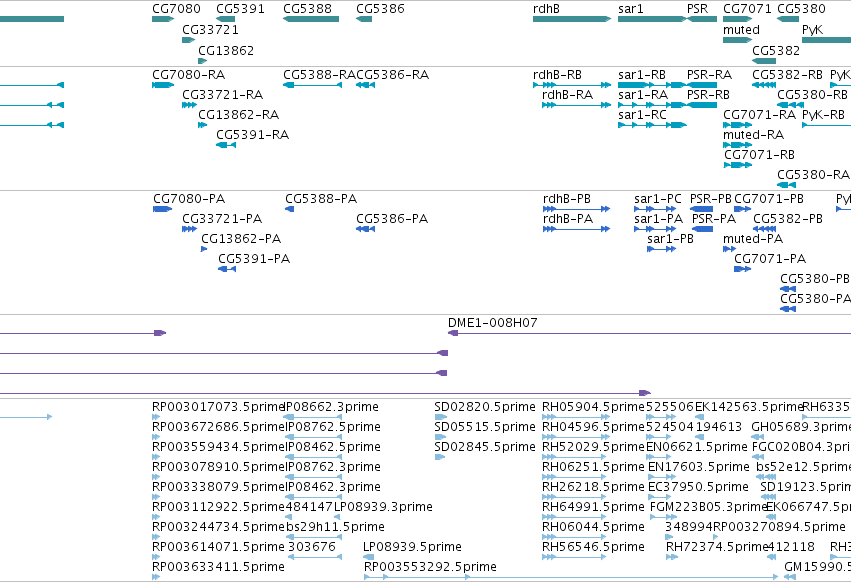This screenshot has height=582, width=851.
Task: Select the EC37950.5prime EST label
Action: [x=698, y=486]
